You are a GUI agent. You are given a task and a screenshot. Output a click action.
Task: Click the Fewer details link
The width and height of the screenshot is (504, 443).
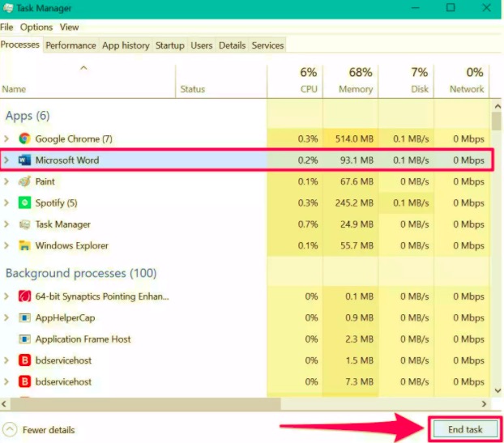pos(49,429)
